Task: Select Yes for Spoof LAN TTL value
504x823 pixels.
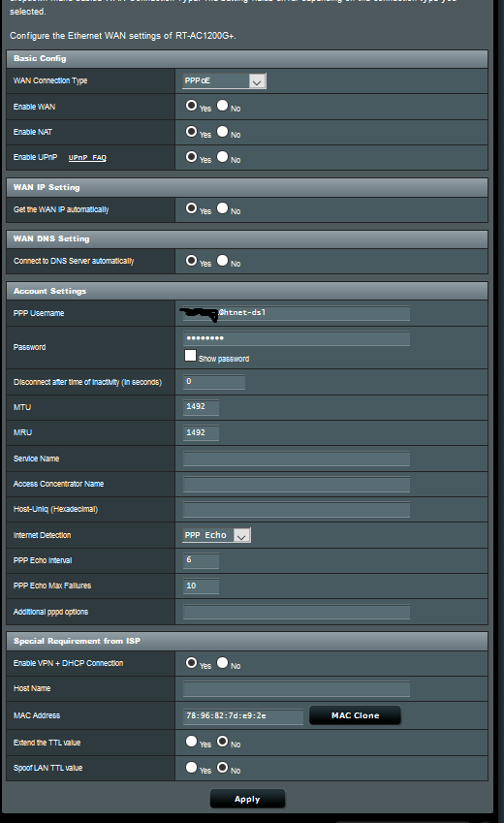Action: point(191,768)
